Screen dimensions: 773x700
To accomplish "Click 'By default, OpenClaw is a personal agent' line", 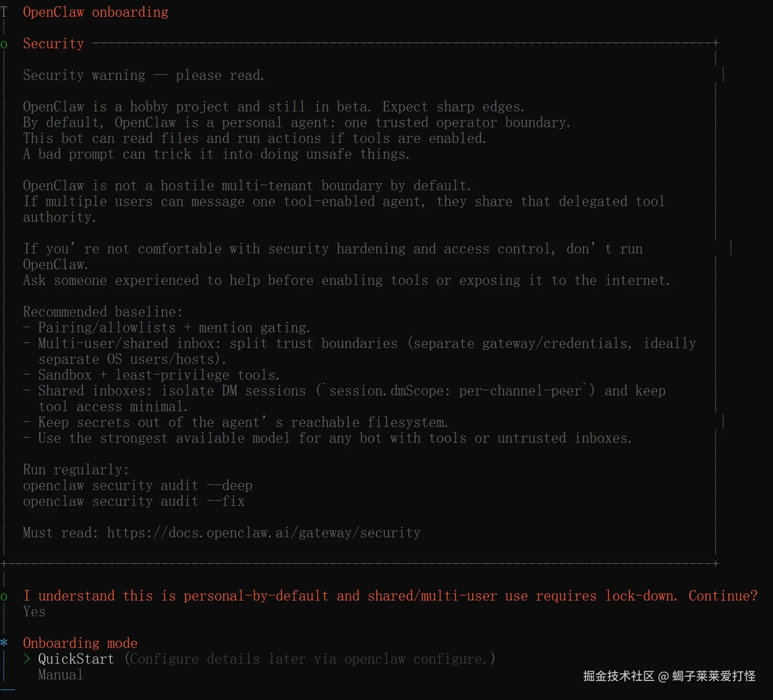I will (x=297, y=122).
